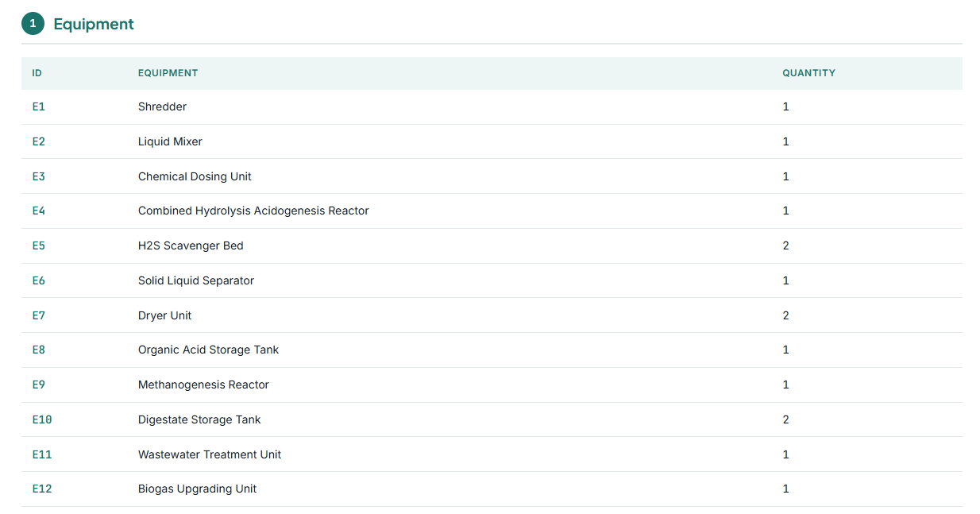Select the E1 ID cell

point(39,106)
